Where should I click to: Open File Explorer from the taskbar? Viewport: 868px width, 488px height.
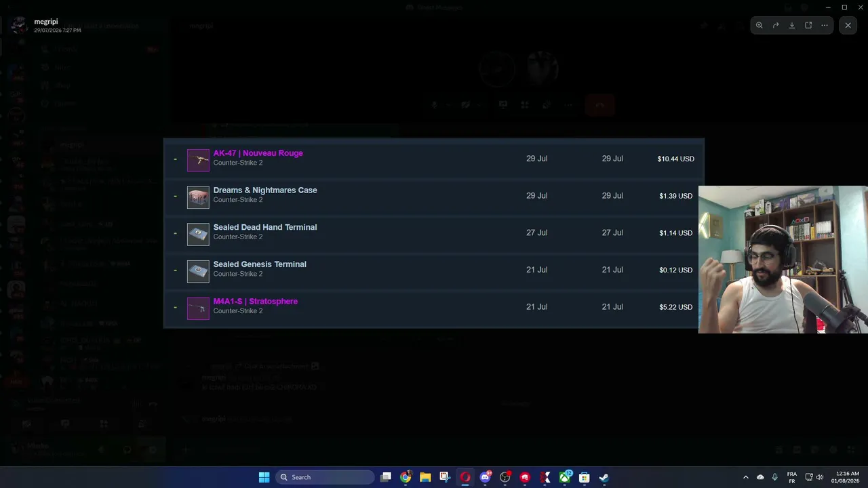(x=425, y=477)
